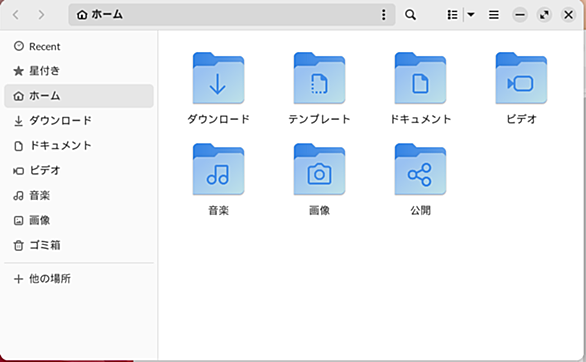
Task: Toggle list view layout icon
Action: [452, 15]
